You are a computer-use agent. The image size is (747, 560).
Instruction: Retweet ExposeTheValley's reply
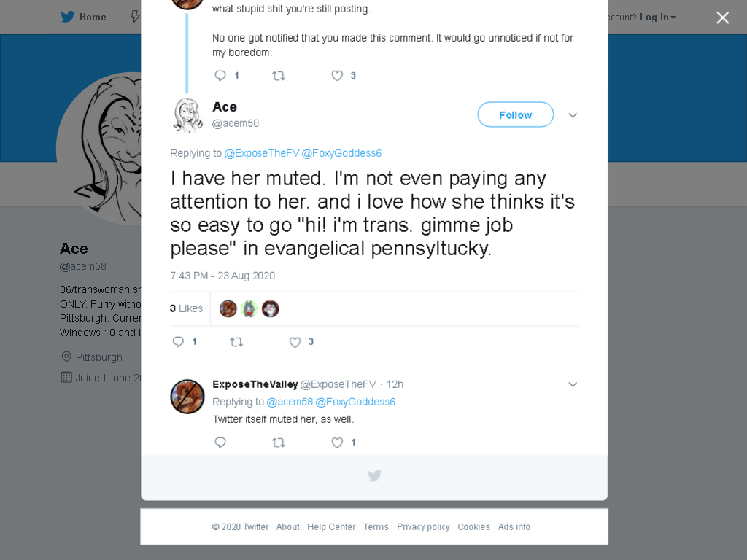[x=279, y=443]
